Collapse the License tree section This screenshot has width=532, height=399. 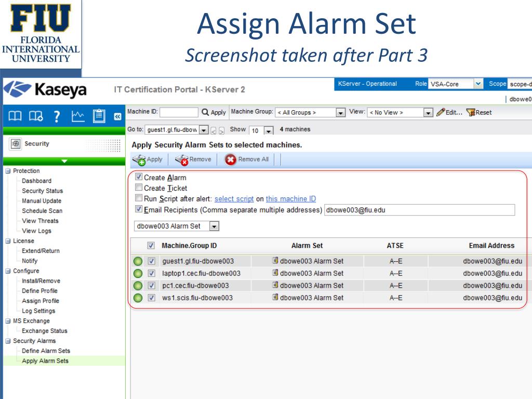pos(8,241)
